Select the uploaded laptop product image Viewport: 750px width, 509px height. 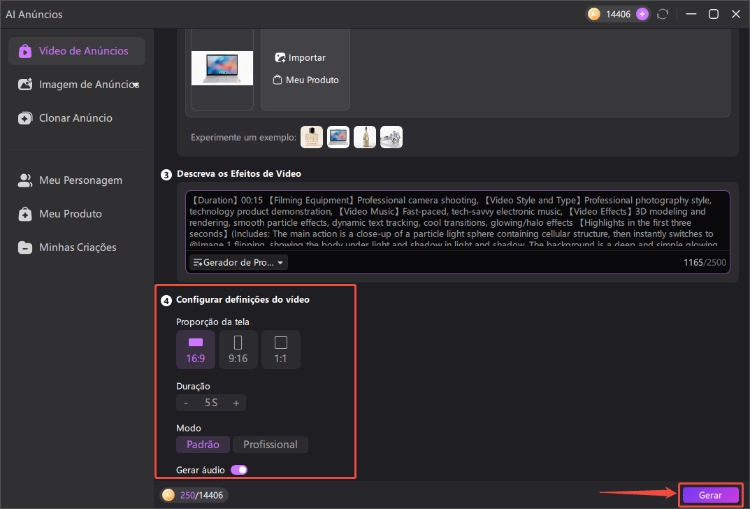pos(222,68)
